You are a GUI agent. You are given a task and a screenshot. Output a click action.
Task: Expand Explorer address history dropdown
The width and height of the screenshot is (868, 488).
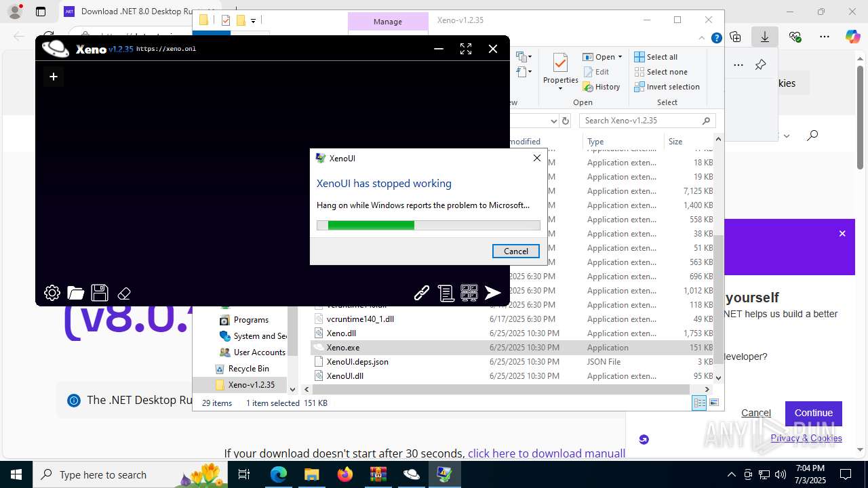coord(553,121)
